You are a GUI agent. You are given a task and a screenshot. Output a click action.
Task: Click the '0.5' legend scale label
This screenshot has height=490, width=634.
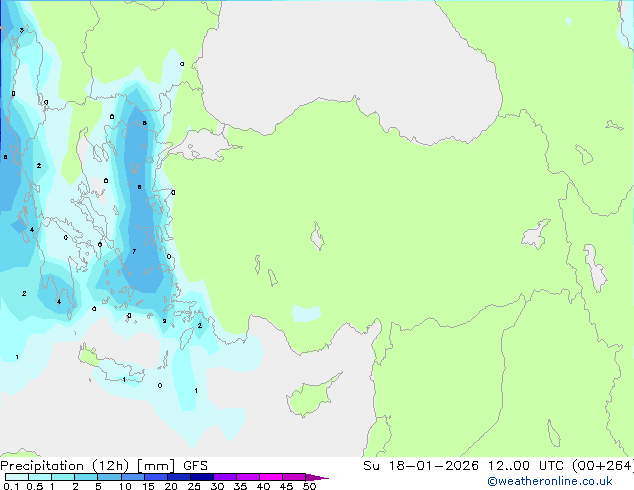point(35,486)
